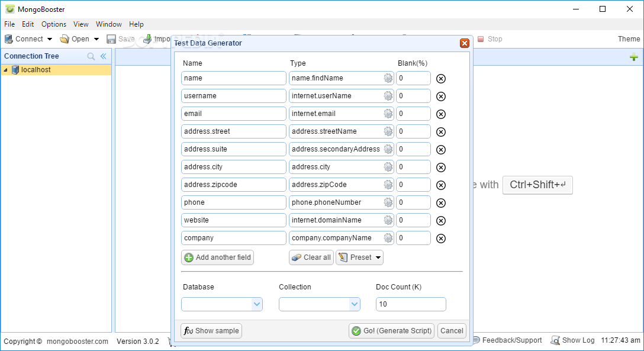This screenshot has width=644, height=351.
Task: Remove the company field row
Action: 441,238
